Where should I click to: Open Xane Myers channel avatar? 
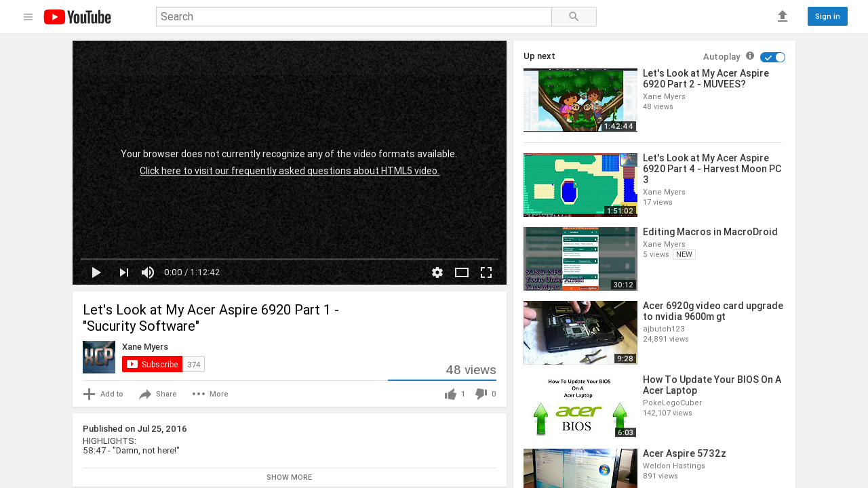[99, 357]
